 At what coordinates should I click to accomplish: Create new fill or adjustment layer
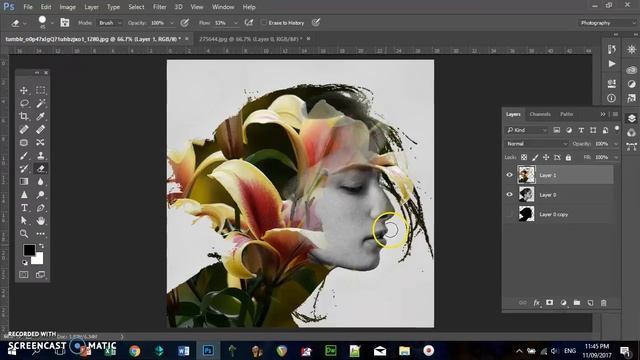pos(563,303)
